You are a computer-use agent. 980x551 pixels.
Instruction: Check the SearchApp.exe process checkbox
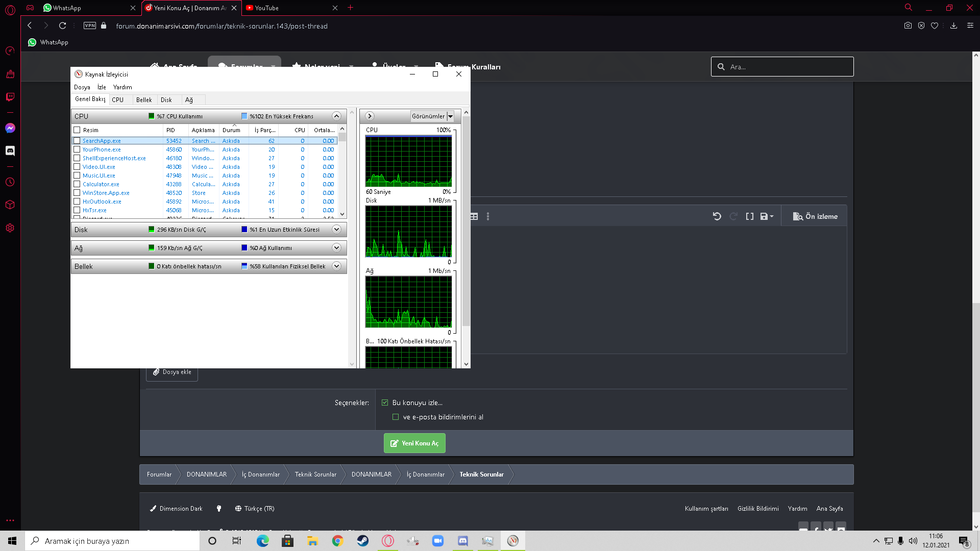(77, 141)
